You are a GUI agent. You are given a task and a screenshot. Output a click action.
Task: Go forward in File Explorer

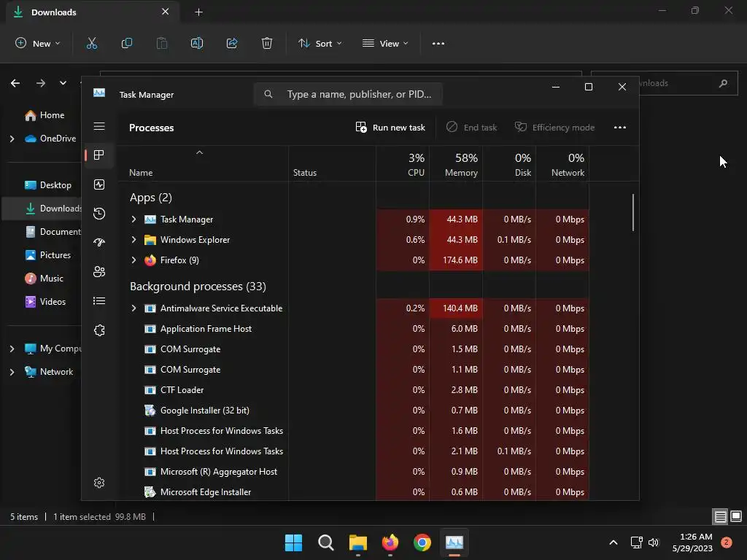(x=41, y=83)
